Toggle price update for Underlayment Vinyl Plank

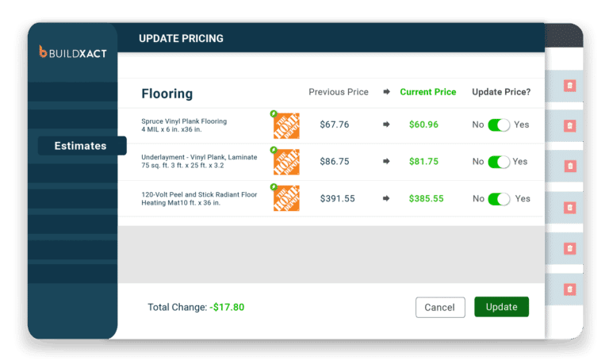[x=499, y=162]
